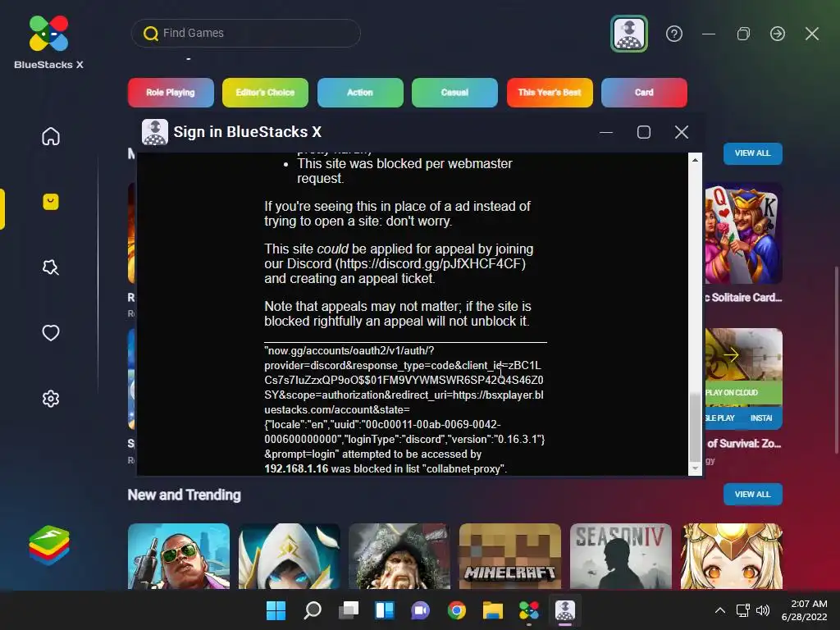Open Chat app on taskbar
The height and width of the screenshot is (630, 840).
421,610
